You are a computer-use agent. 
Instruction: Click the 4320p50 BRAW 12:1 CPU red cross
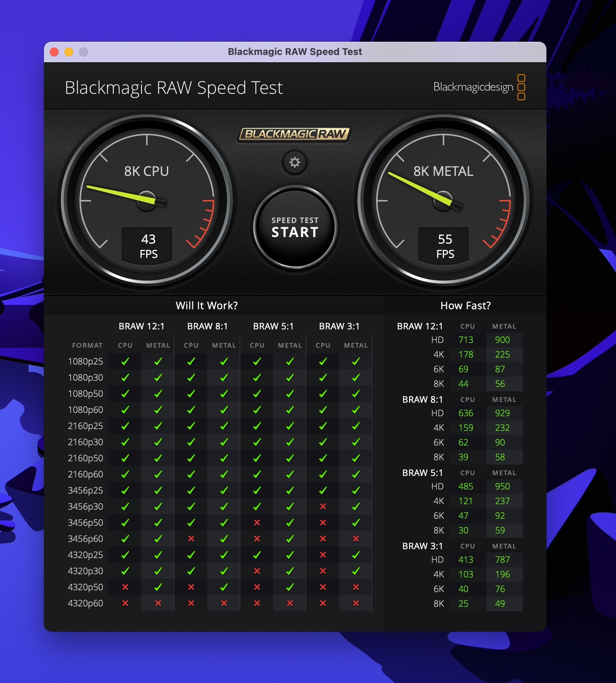(125, 587)
